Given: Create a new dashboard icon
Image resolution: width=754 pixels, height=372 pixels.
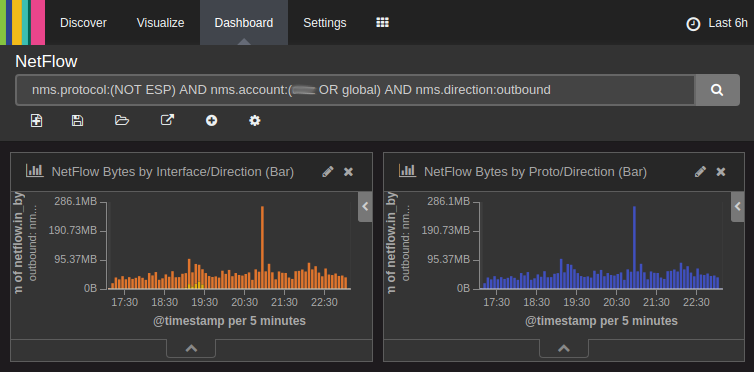Looking at the screenshot, I should [x=37, y=121].
